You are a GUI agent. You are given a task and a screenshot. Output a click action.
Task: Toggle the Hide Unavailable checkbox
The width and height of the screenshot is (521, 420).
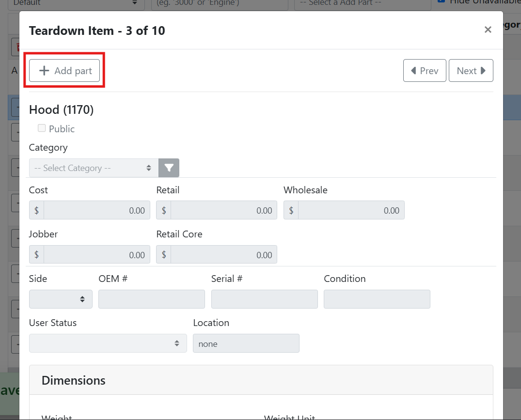click(441, 1)
